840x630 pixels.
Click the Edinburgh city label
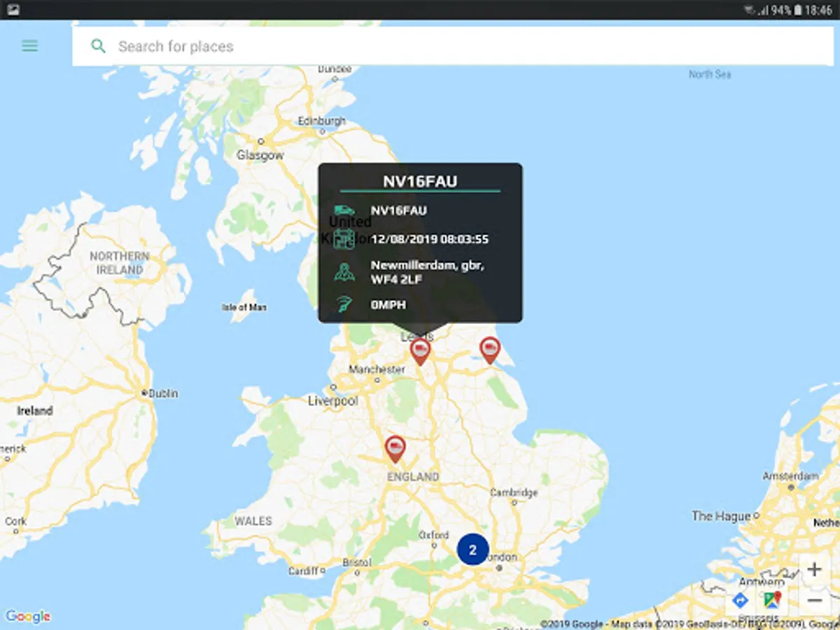(x=322, y=121)
